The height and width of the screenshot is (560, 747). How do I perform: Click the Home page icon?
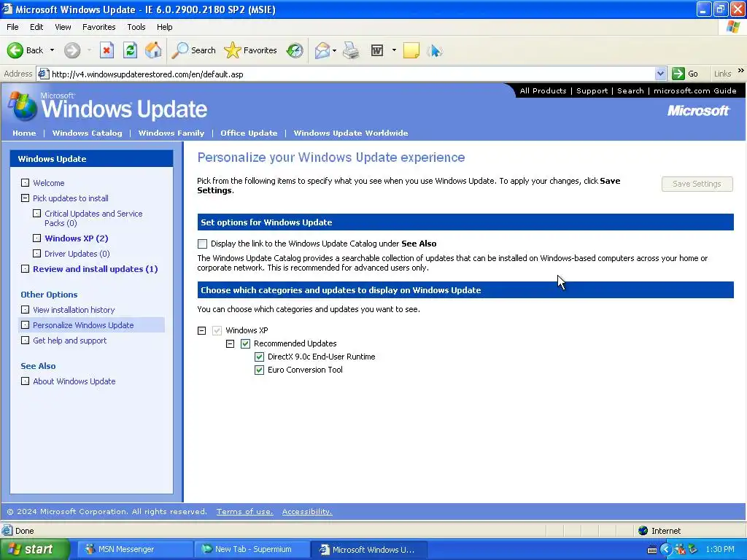[x=153, y=50]
